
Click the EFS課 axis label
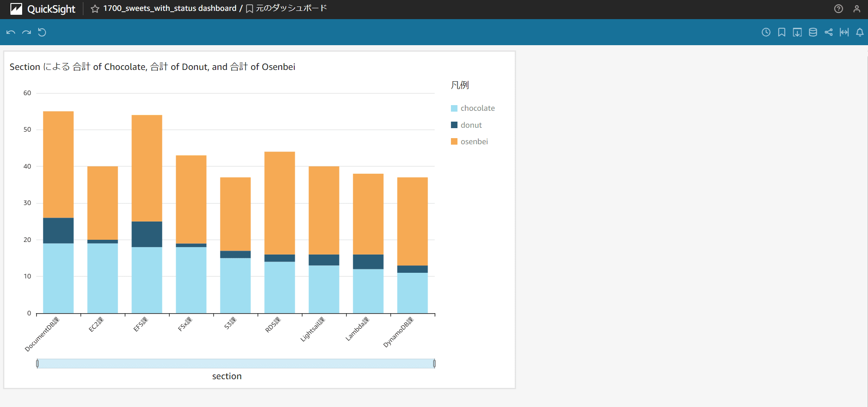[141, 324]
